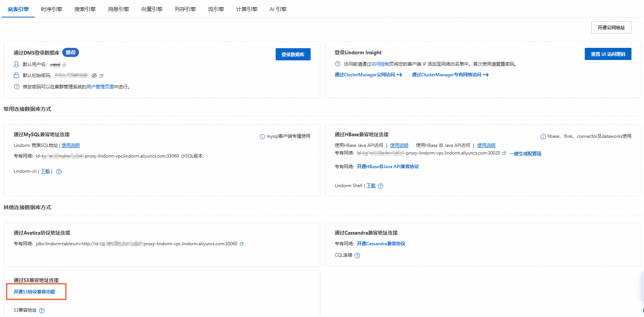Click 一键生成配置项 link

point(526,154)
